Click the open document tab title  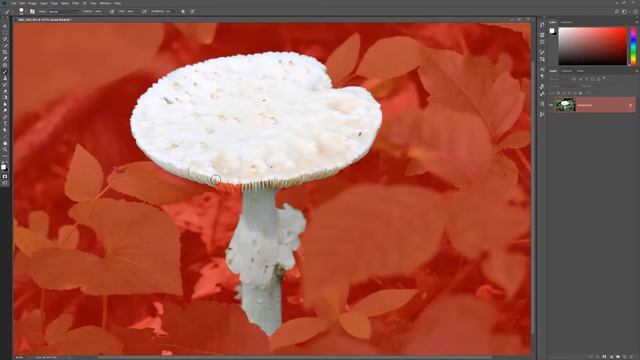pyautogui.click(x=44, y=19)
